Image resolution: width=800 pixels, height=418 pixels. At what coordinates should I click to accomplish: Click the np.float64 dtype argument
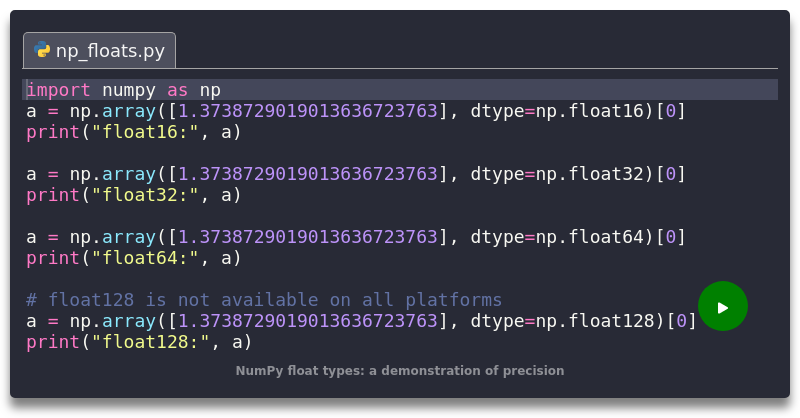pos(598,237)
